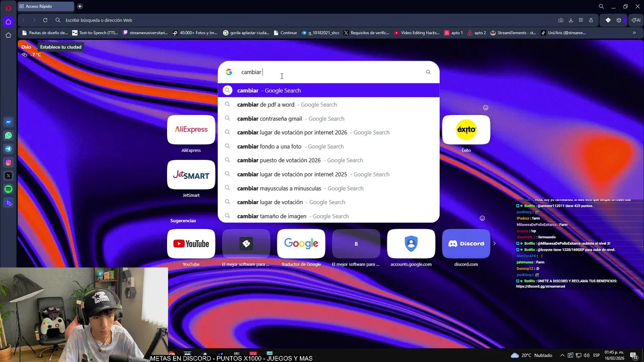Open 'gorila aplastar ciuda...' bookmark
Image resolution: width=644 pixels, height=362 pixels.
coord(246,33)
